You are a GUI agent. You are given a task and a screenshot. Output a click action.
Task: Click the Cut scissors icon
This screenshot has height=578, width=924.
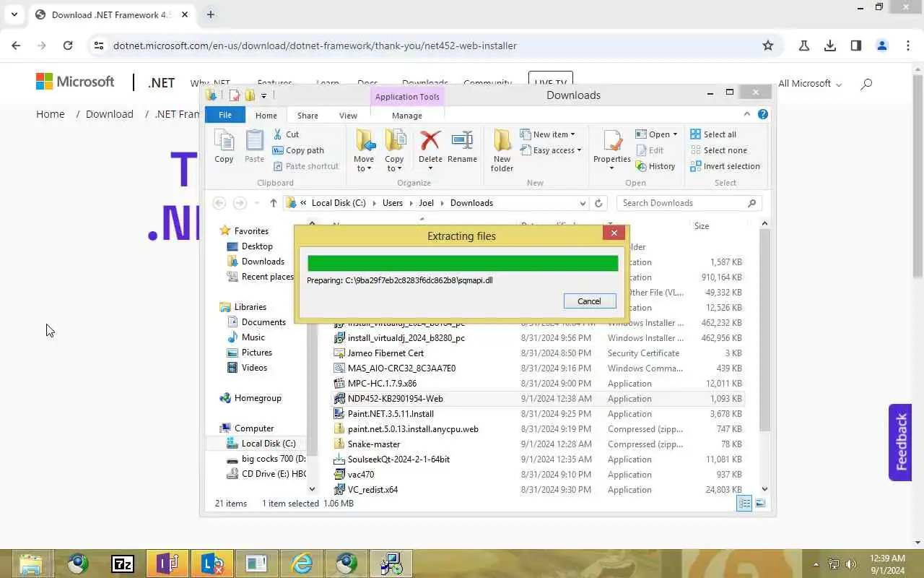click(x=278, y=134)
